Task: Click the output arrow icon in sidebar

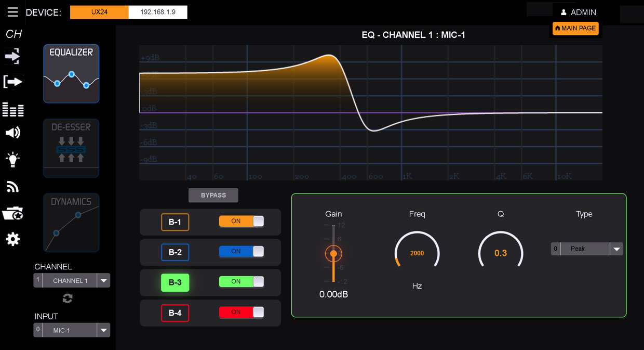Action: point(12,81)
